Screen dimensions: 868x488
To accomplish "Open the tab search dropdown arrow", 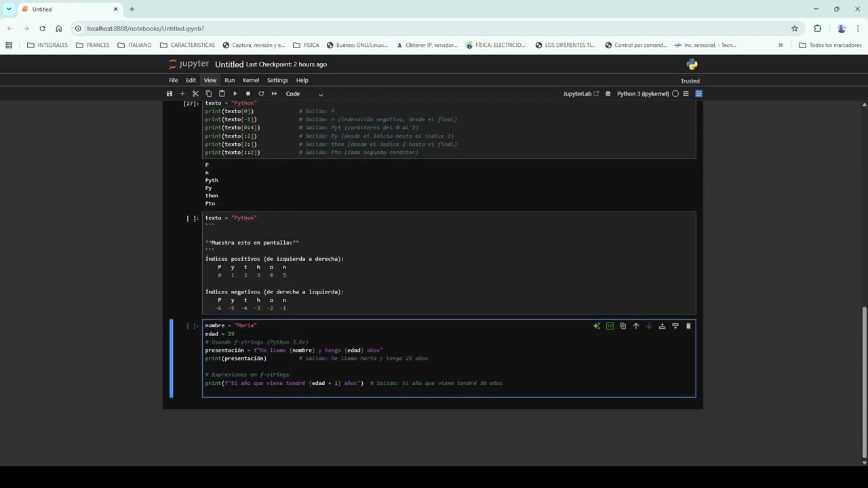I will coord(9,9).
